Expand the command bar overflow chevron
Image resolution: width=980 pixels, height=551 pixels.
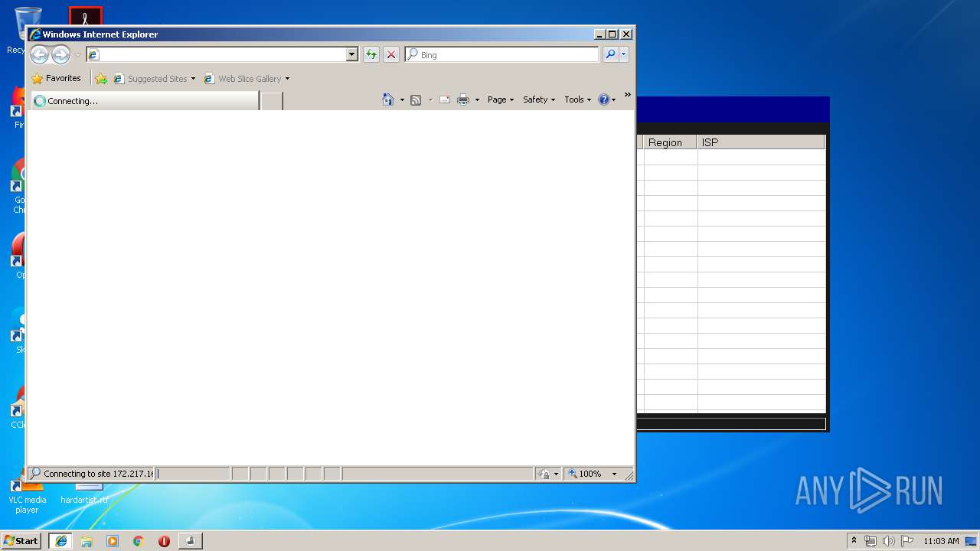pyautogui.click(x=628, y=95)
